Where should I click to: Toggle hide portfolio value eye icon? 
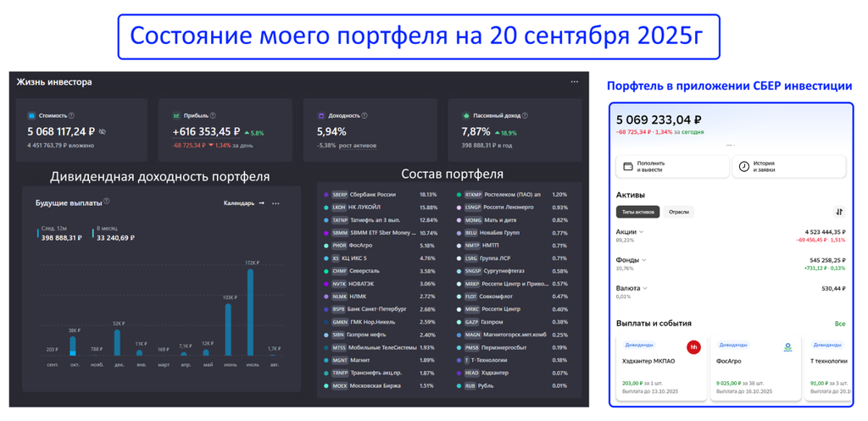click(x=103, y=132)
